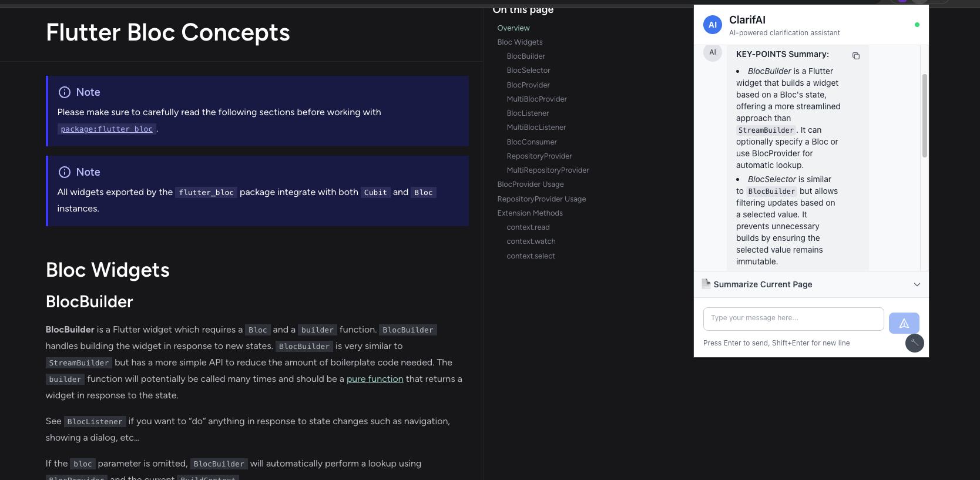Jump to BlocProvider in contents
The image size is (980, 480).
528,85
